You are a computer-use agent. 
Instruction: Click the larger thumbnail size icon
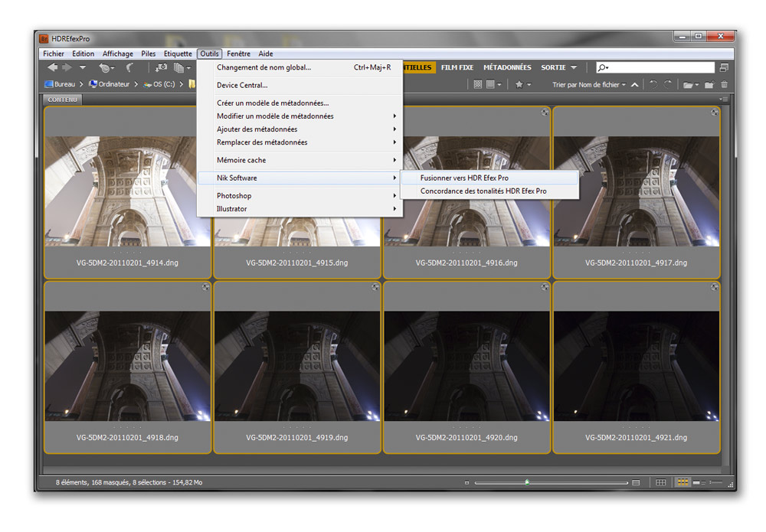tap(636, 483)
